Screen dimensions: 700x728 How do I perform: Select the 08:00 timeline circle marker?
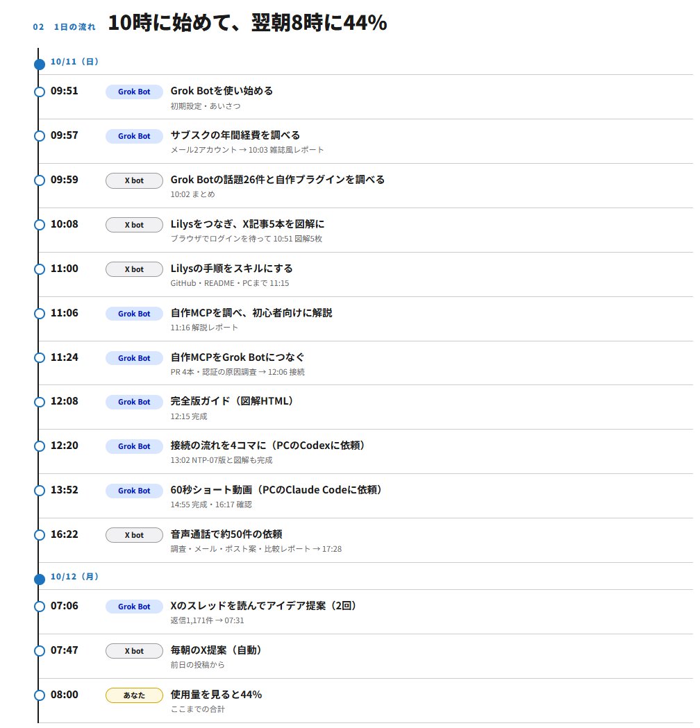click(x=40, y=695)
